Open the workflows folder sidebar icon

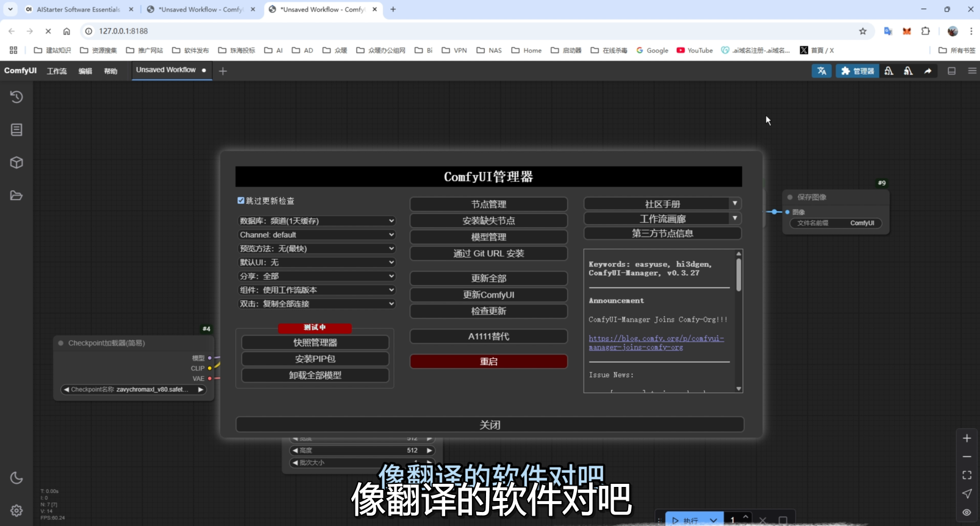(16, 195)
